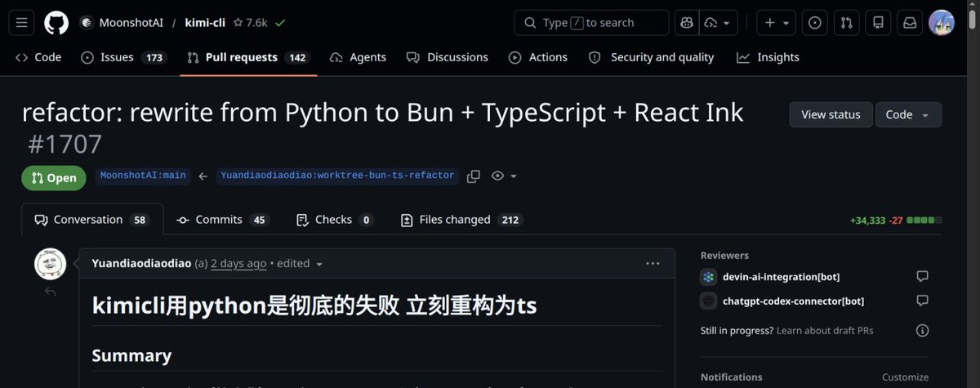This screenshot has height=388, width=980.
Task: Open the Actions tab
Action: 538,57
